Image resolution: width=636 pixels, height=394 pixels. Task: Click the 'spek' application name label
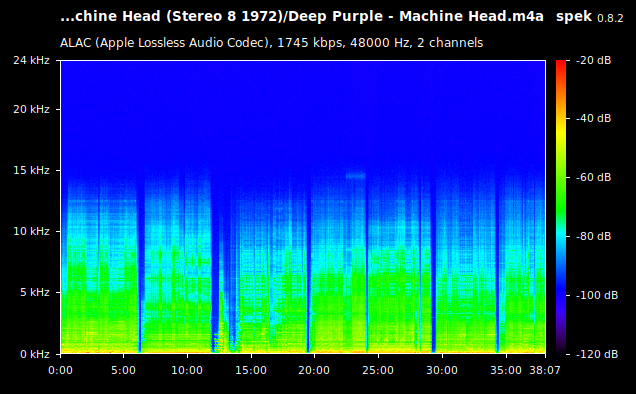[x=574, y=17]
